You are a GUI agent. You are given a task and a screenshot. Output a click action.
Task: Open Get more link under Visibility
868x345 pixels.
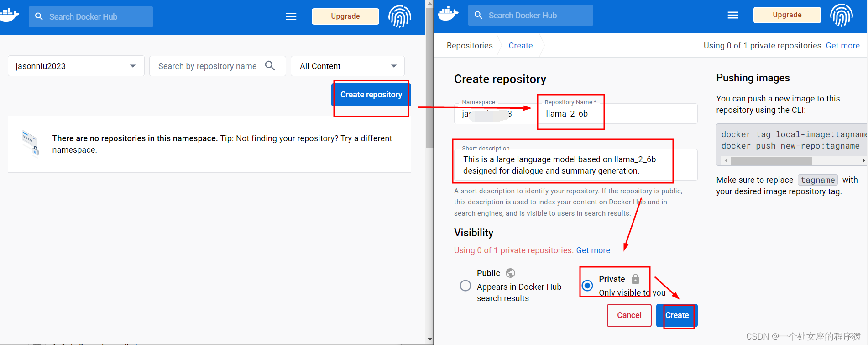click(x=593, y=250)
